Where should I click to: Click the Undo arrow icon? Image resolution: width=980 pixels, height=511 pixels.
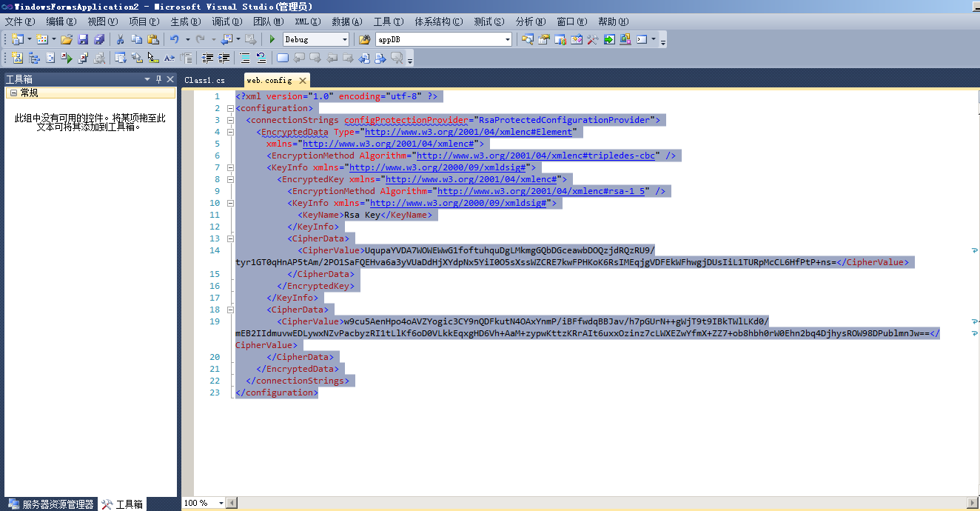point(174,39)
